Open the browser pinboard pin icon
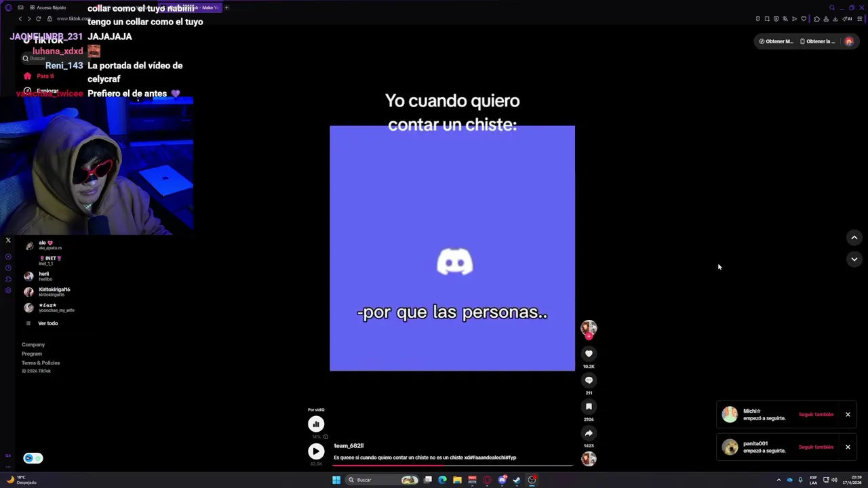The width and height of the screenshot is (868, 488). click(757, 19)
